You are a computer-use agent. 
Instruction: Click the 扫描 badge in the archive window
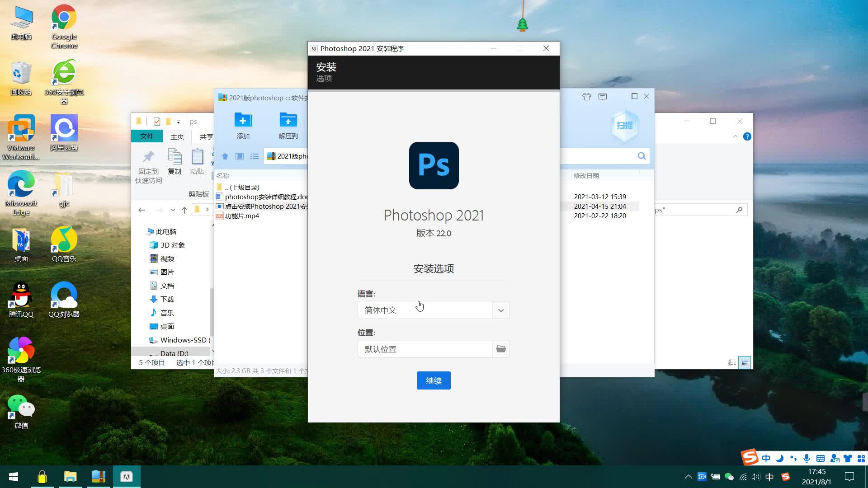(625, 126)
